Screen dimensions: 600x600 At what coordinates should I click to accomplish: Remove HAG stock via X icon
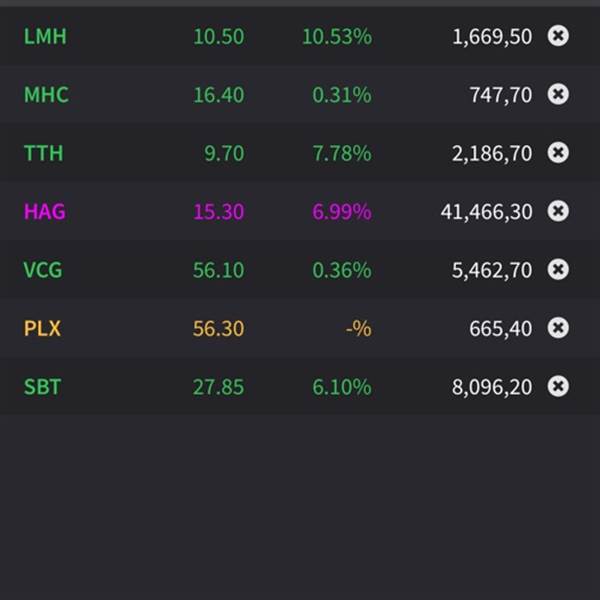click(558, 211)
